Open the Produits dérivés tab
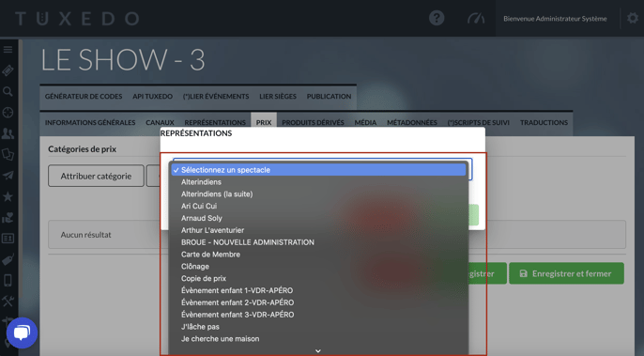Viewport: 644px width, 356px height. (x=313, y=122)
